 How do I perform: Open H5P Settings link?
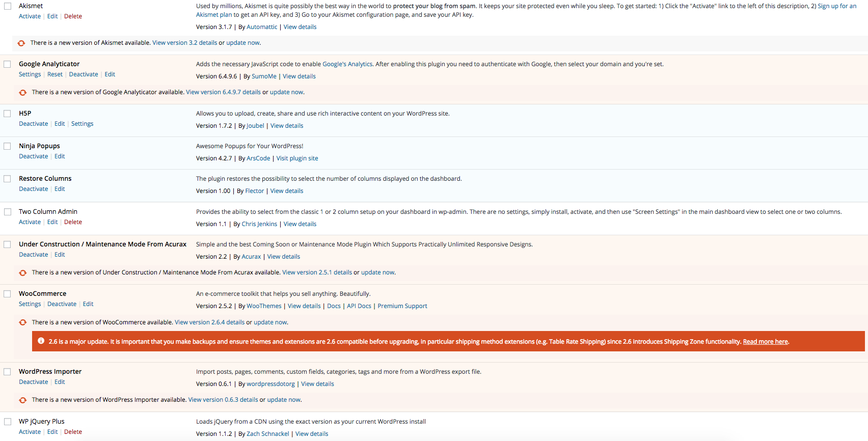(82, 124)
